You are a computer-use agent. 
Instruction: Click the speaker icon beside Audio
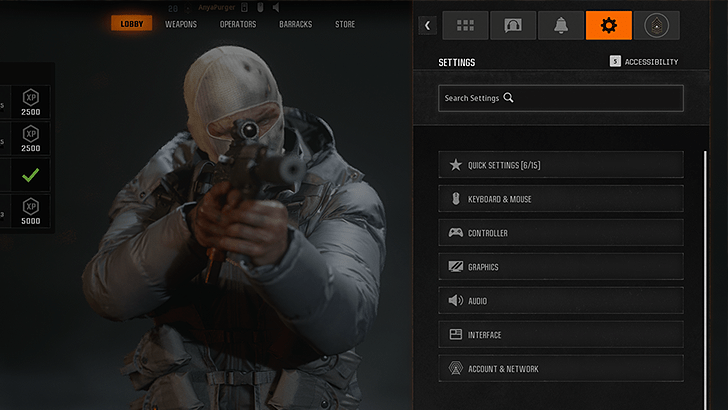[455, 300]
